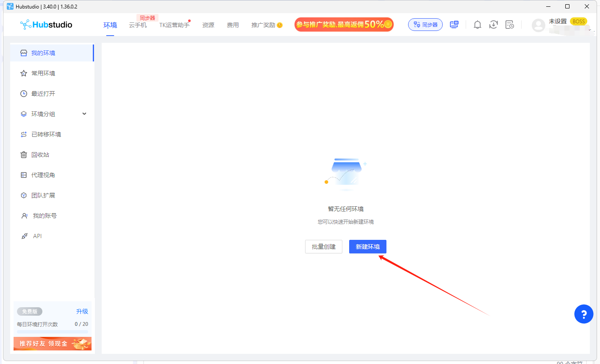Screen dimensions: 600x364
Task: Click the notification bell icon
Action: pyautogui.click(x=478, y=25)
